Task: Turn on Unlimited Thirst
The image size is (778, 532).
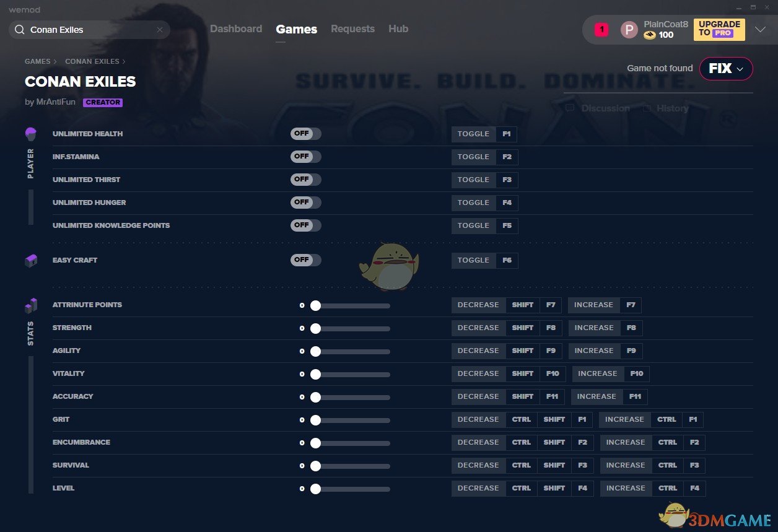Action: click(x=306, y=180)
